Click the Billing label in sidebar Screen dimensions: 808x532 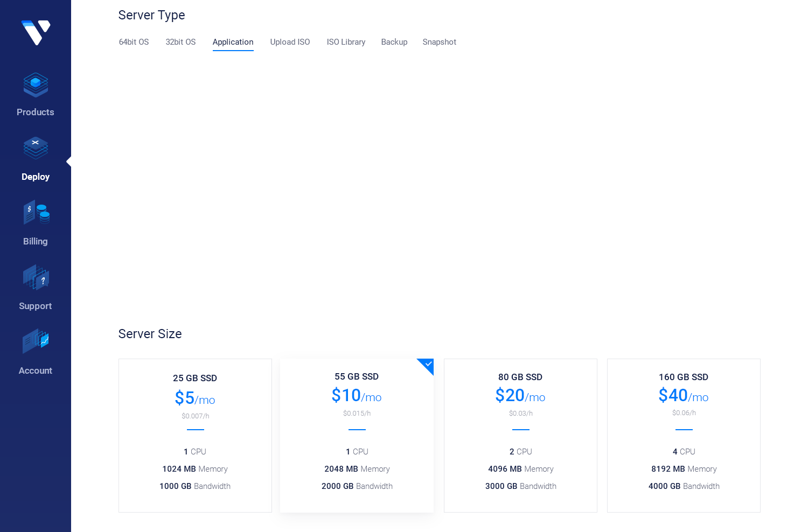tap(36, 241)
